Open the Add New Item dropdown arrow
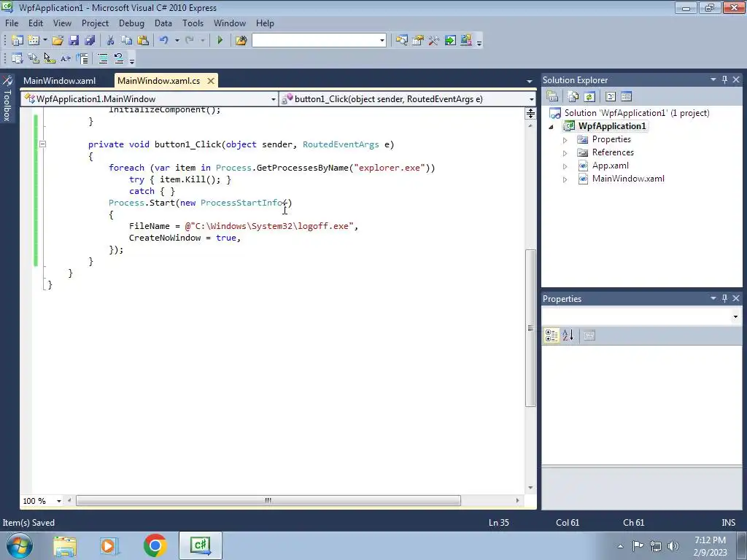This screenshot has width=747, height=560. tap(44, 41)
